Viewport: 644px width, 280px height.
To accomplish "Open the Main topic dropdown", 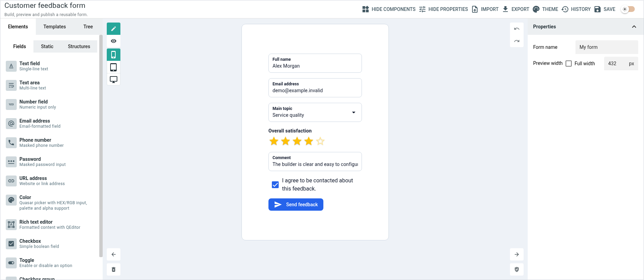I will 315,112.
